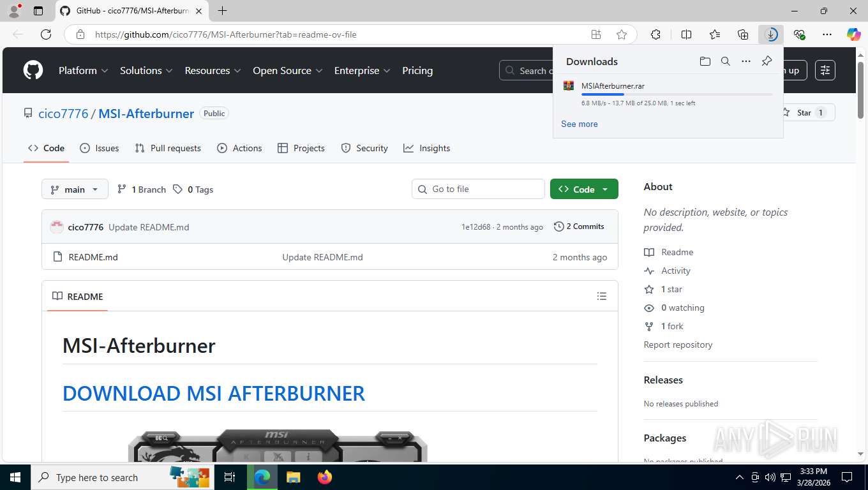Open the tab actions menu icon
868x490 pixels.
tap(38, 11)
